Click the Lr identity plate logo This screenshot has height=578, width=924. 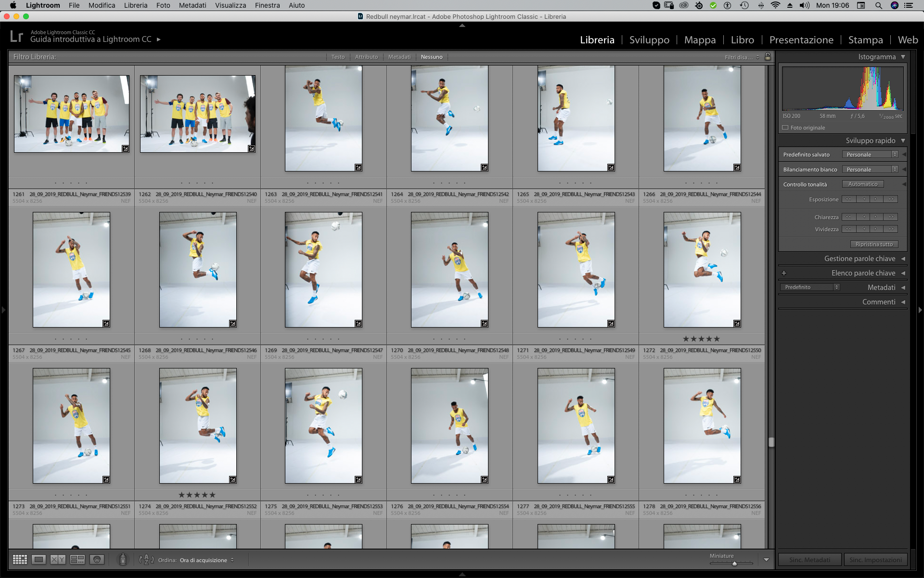16,36
